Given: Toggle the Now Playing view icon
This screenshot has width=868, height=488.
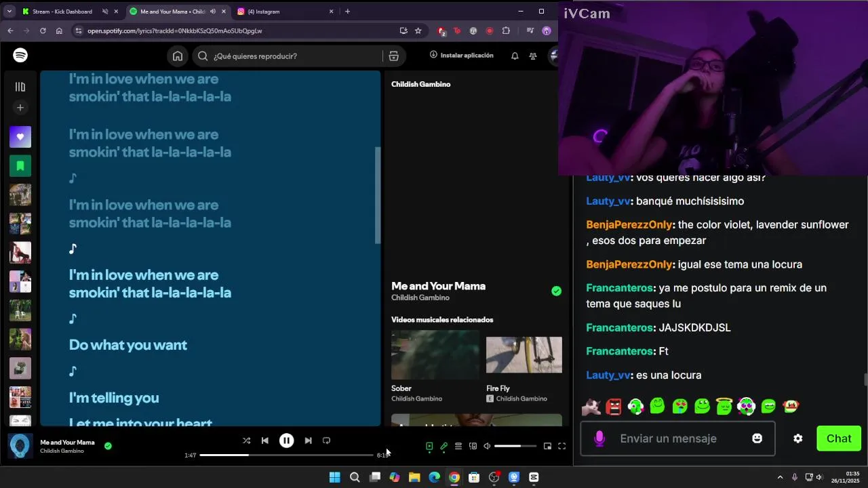Looking at the screenshot, I should click(429, 446).
